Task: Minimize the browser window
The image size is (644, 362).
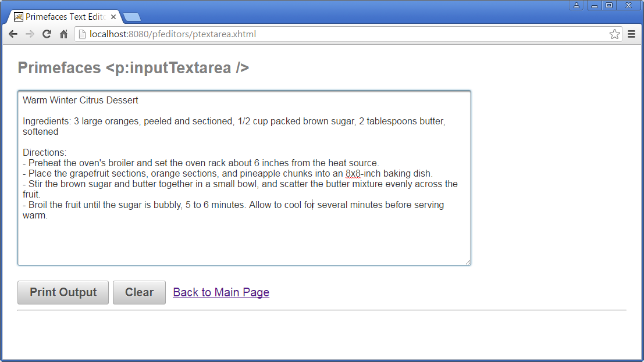Action: 595,5
